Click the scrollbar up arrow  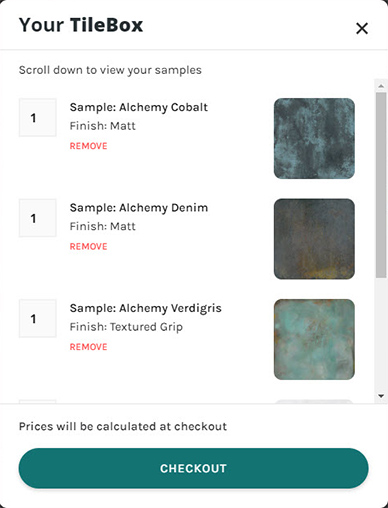pyautogui.click(x=381, y=86)
